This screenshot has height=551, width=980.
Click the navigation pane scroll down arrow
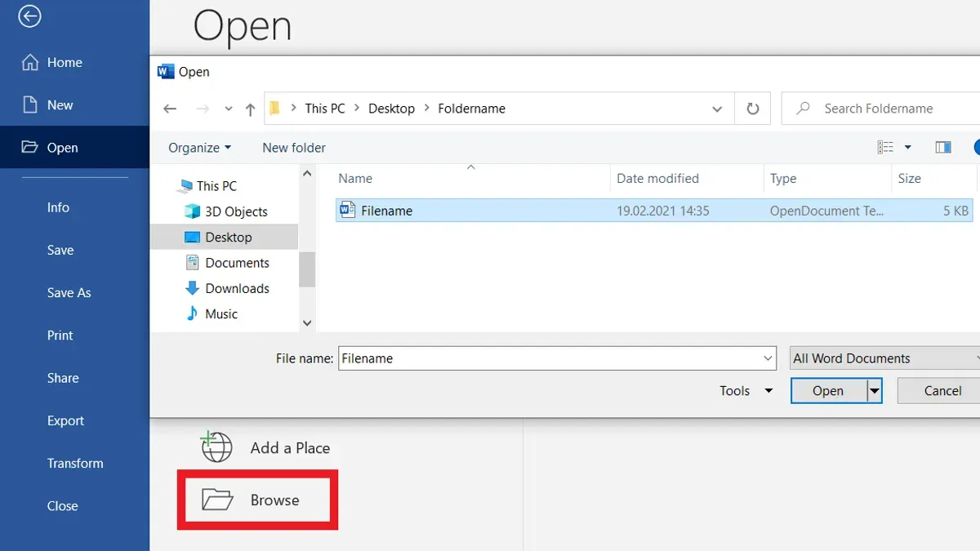click(x=307, y=323)
